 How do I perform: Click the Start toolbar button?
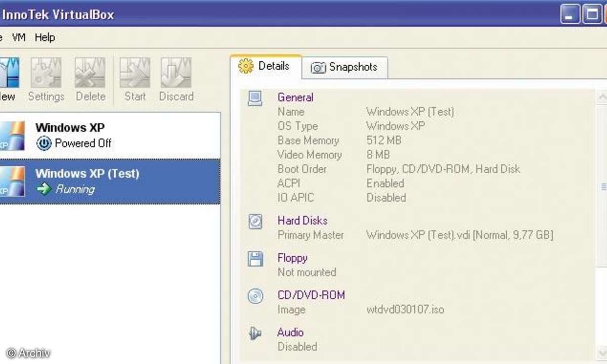click(135, 80)
